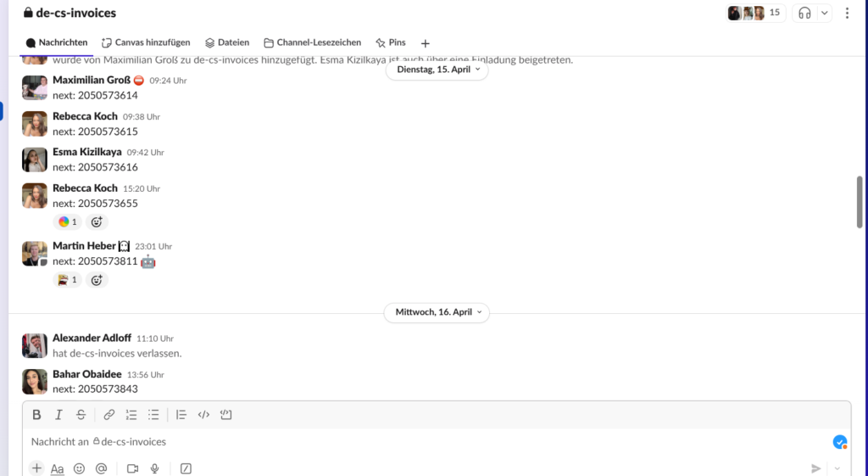Open the huddle options dropdown arrow
Image resolution: width=868 pixels, height=476 pixels.
(x=824, y=13)
